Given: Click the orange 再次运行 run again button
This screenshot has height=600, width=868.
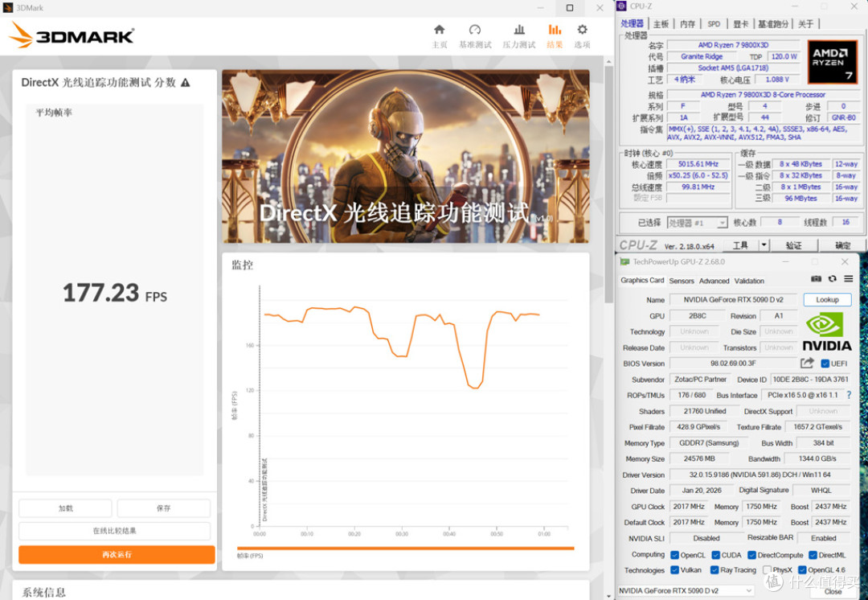Looking at the screenshot, I should 117,555.
